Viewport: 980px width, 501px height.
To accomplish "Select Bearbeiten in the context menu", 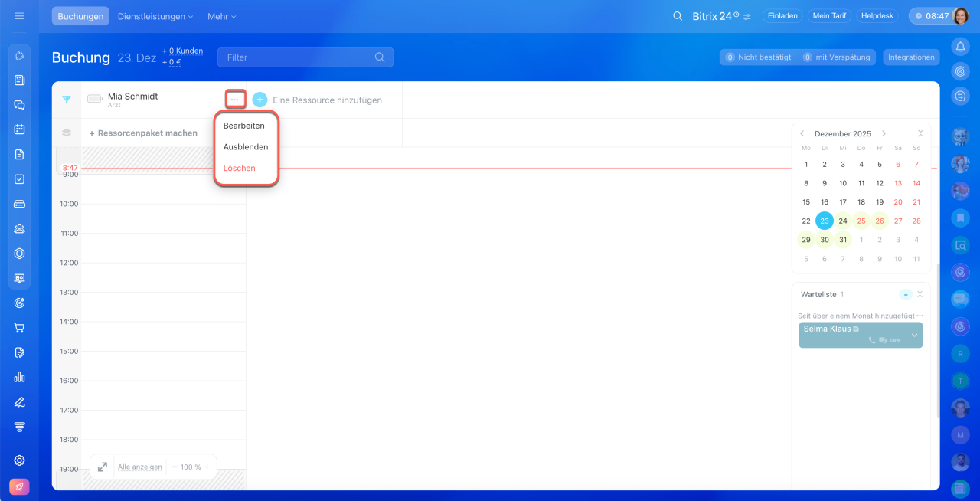I will (244, 126).
